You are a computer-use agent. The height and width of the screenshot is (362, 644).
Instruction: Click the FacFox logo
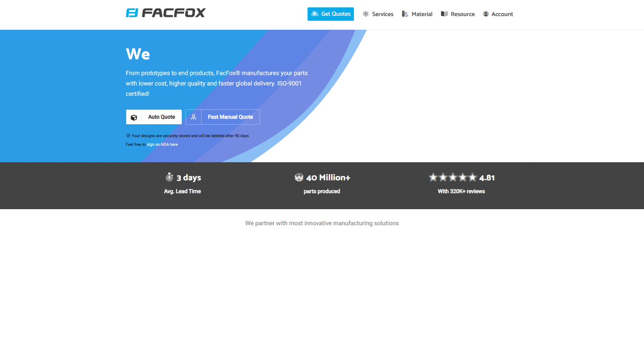pos(165,13)
